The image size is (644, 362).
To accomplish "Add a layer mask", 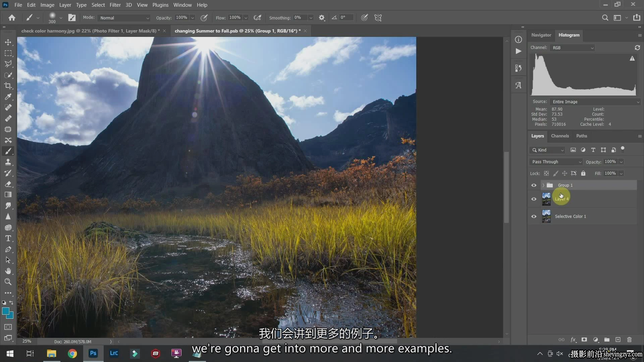I will [x=584, y=340].
